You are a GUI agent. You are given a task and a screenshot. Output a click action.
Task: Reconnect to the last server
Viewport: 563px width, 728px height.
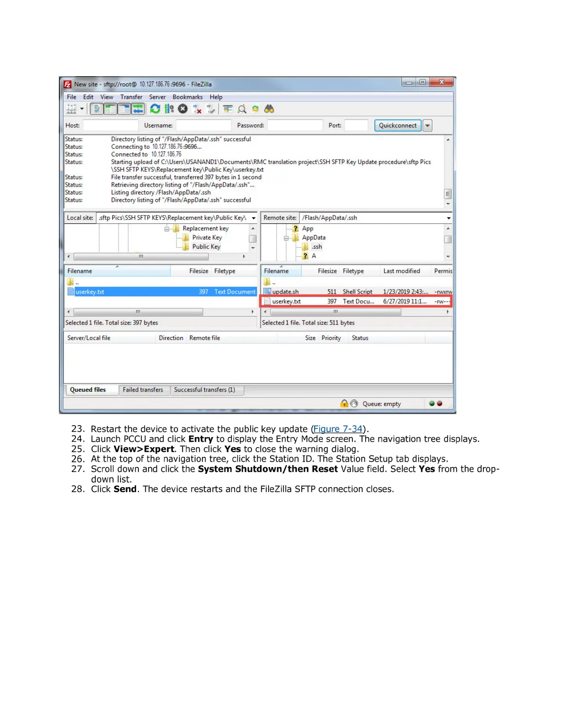(x=211, y=109)
